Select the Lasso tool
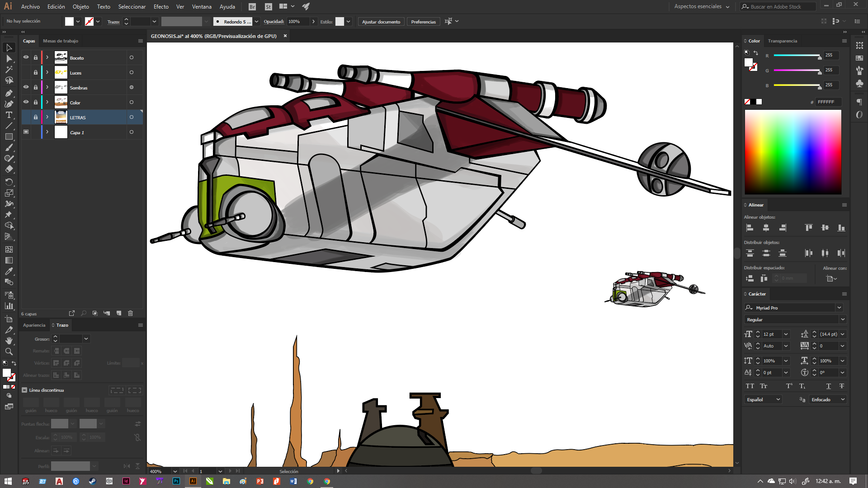Screen dimensions: 868x488 click(9, 80)
